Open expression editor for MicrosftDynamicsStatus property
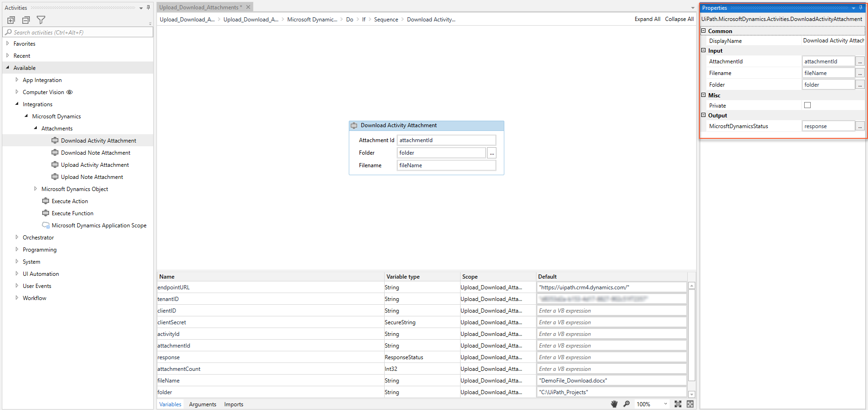Image resolution: width=868 pixels, height=410 pixels. pos(860,126)
